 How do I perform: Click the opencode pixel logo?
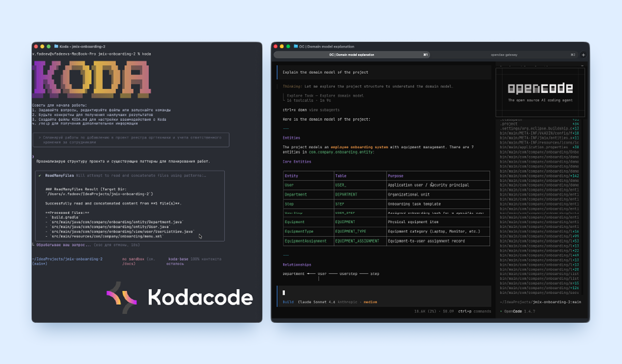[540, 88]
